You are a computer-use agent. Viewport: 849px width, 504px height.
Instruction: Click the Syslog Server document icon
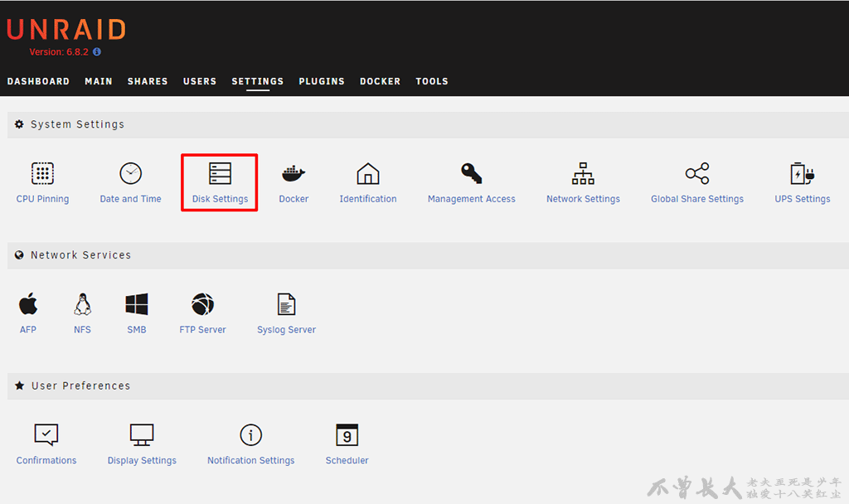pos(286,304)
